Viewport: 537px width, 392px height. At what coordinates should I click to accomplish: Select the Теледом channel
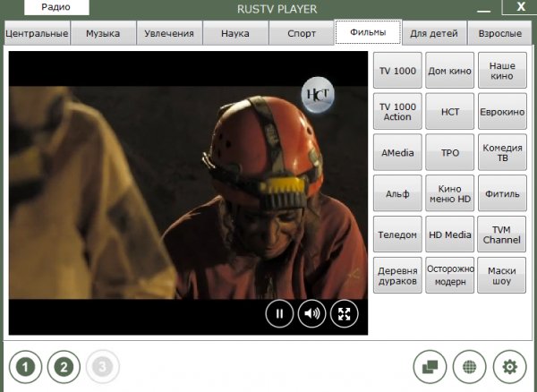(x=397, y=234)
